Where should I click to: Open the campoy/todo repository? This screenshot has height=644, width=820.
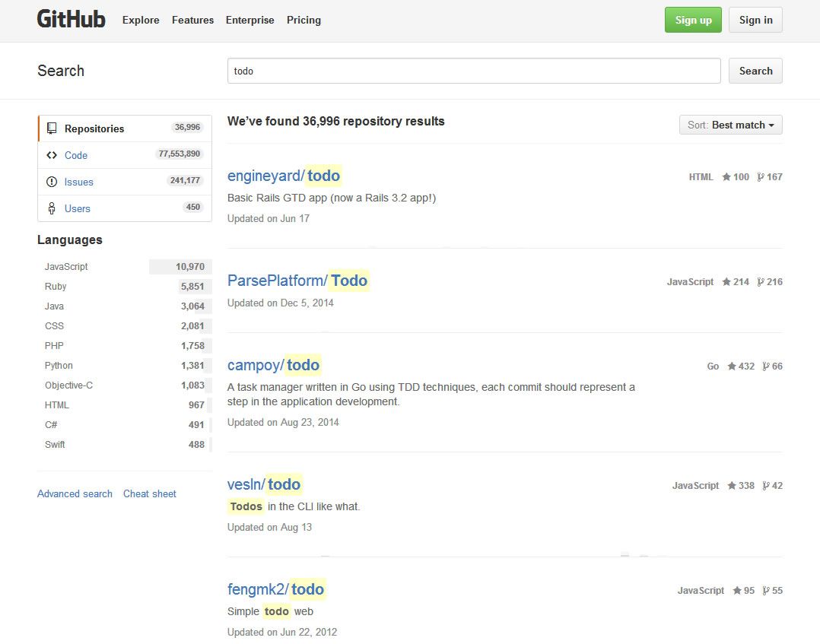tap(273, 365)
